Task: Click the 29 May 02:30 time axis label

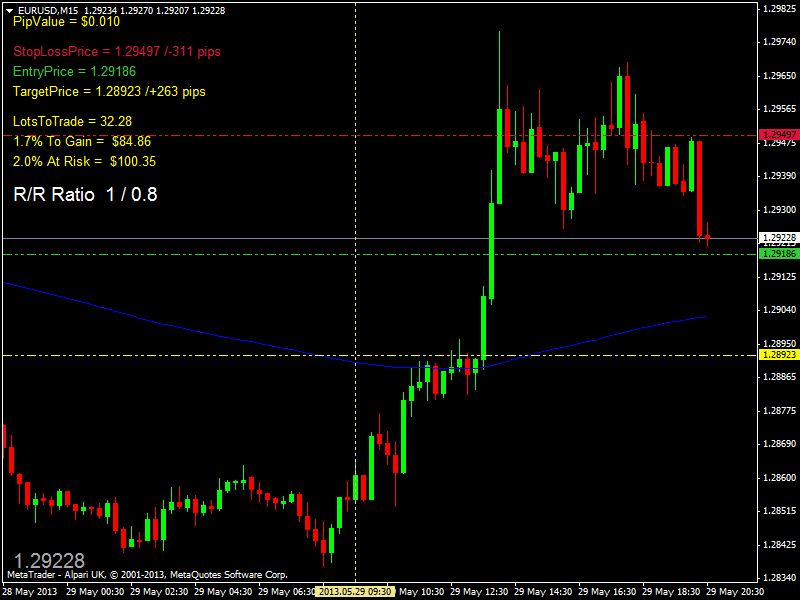Action: (x=159, y=592)
